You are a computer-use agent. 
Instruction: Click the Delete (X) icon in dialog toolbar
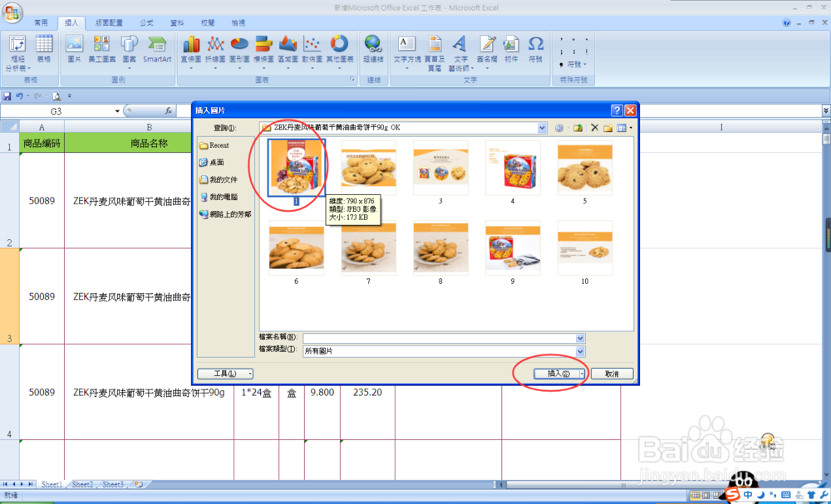click(595, 128)
